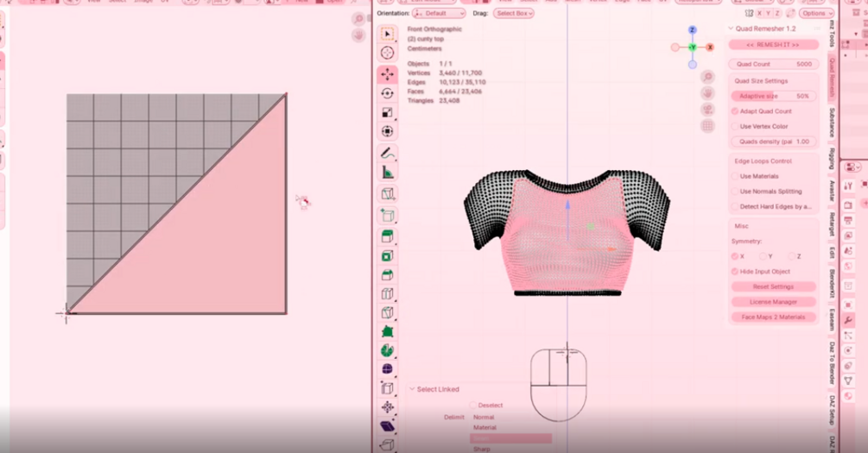This screenshot has width=868, height=453.
Task: Select the Add Cube tool
Action: click(388, 215)
